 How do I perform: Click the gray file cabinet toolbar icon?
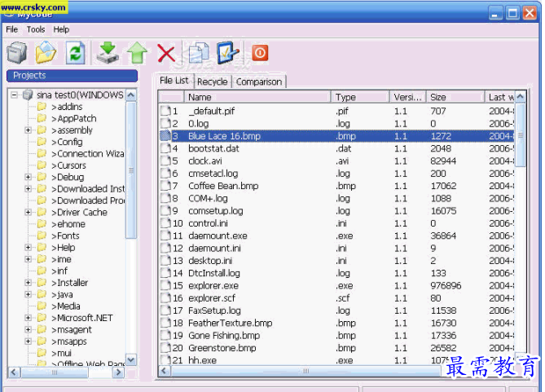tap(17, 54)
